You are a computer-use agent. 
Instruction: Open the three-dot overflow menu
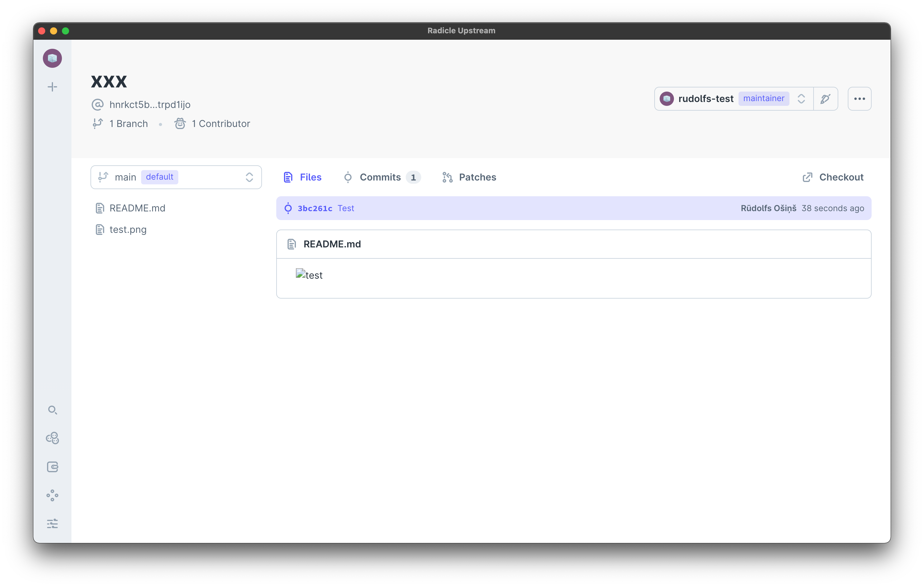coord(859,98)
